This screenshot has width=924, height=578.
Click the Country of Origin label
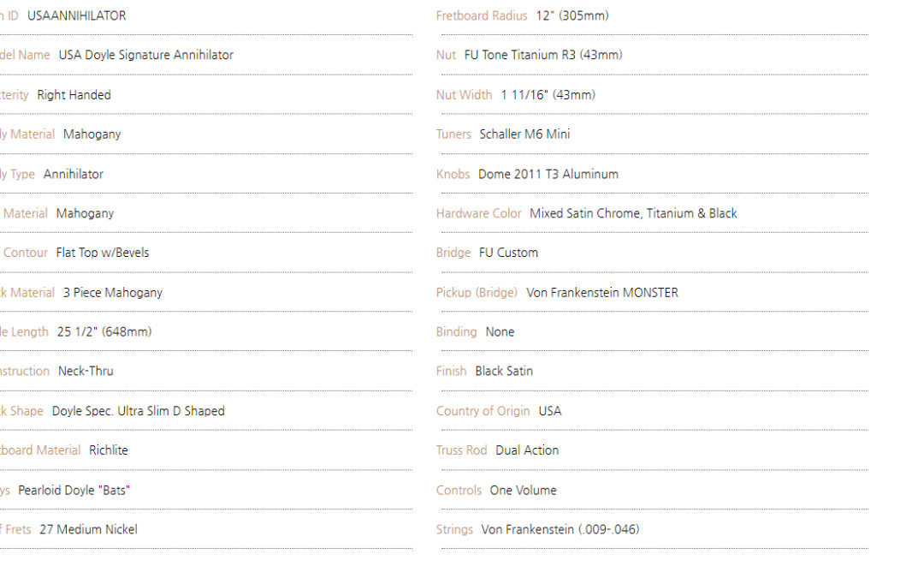coord(483,411)
